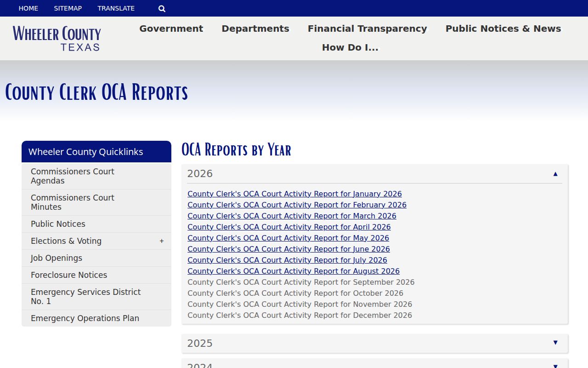Open the SITEMAP link
This screenshot has width=588, height=368.
click(x=68, y=8)
